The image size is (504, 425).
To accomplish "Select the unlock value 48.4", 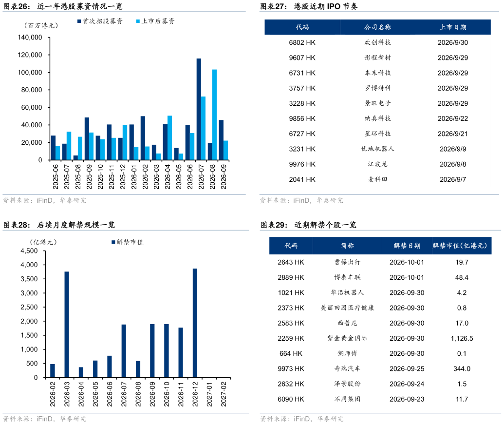I will [x=462, y=277].
